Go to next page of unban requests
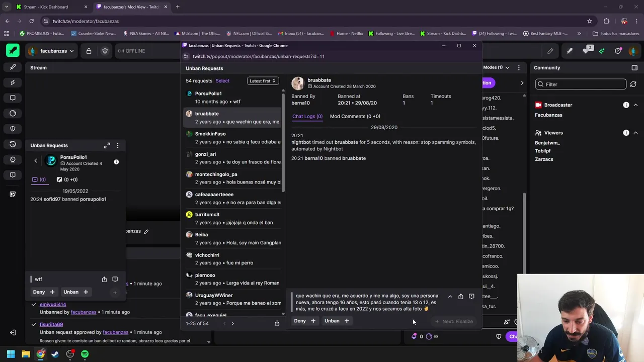 click(x=232, y=323)
